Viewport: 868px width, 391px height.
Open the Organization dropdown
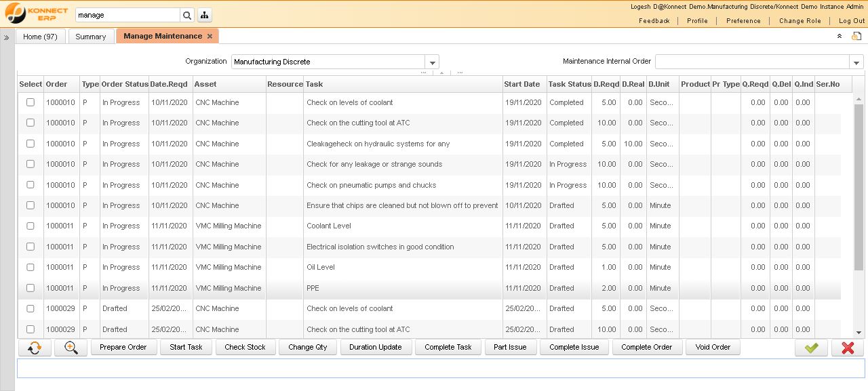pyautogui.click(x=432, y=61)
